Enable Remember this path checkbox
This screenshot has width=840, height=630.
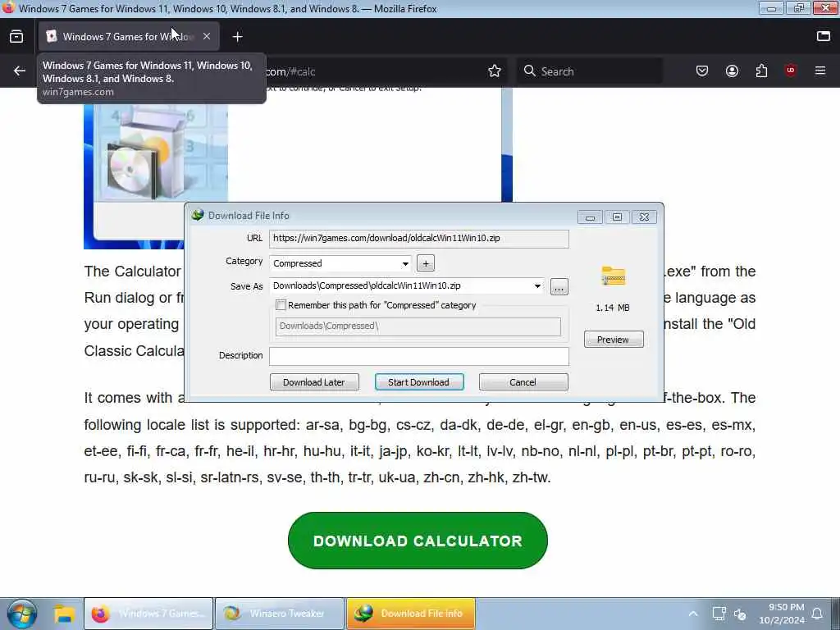(281, 305)
